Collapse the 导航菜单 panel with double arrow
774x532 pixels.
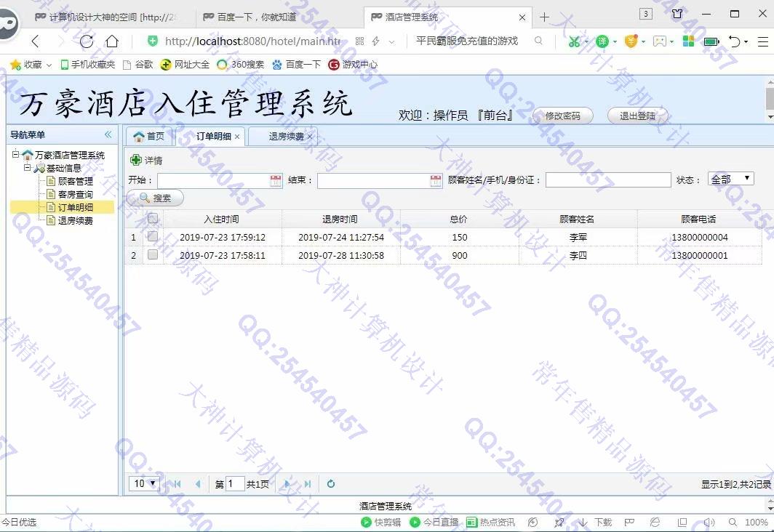[108, 134]
